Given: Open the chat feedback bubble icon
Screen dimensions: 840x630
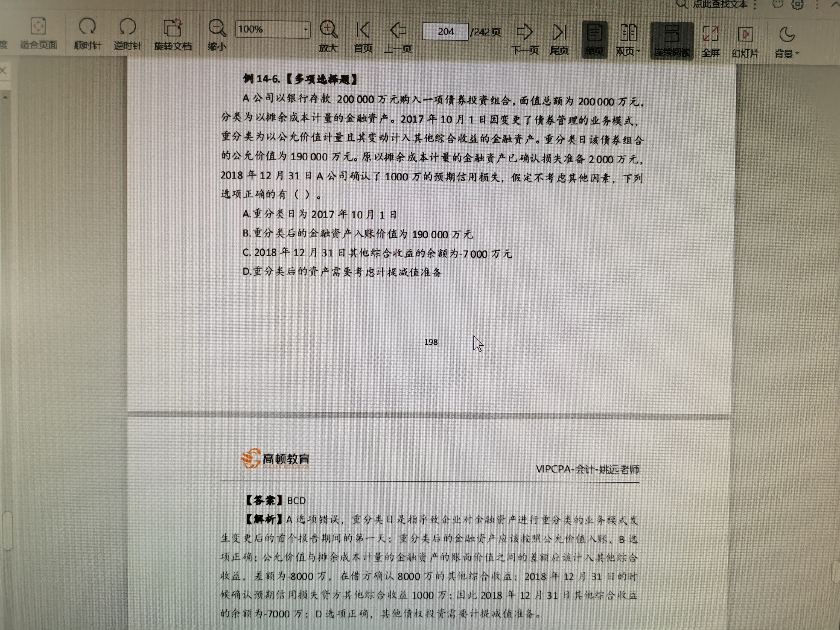Looking at the screenshot, I should [x=777, y=4].
